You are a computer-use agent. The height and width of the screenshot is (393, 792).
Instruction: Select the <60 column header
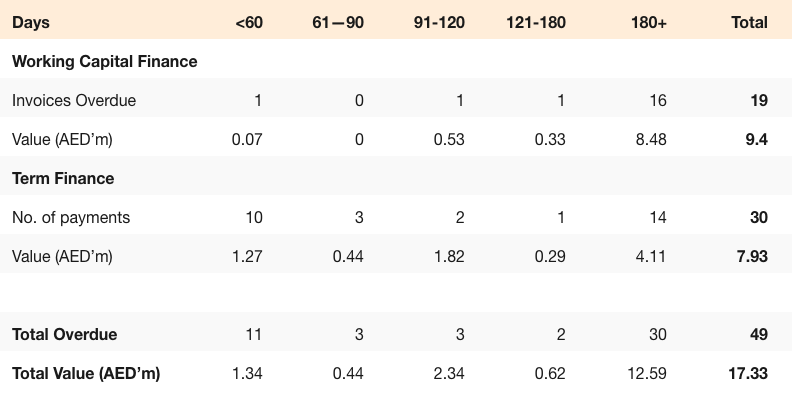249,23
